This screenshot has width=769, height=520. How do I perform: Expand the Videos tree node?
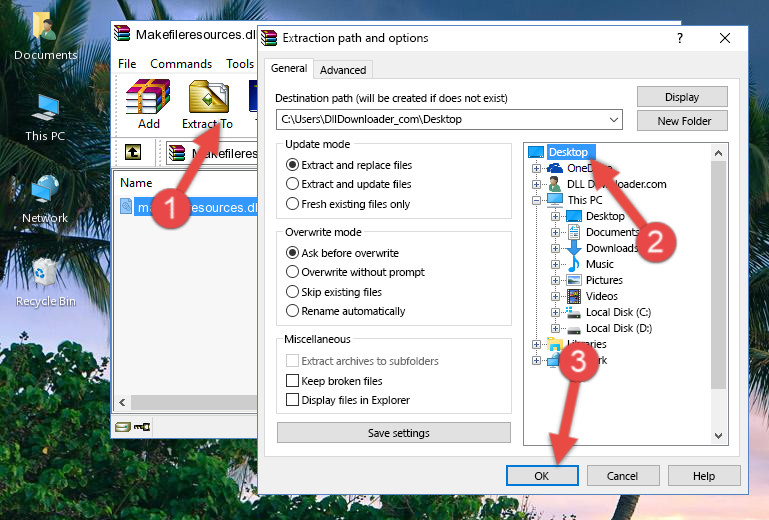[x=555, y=296]
